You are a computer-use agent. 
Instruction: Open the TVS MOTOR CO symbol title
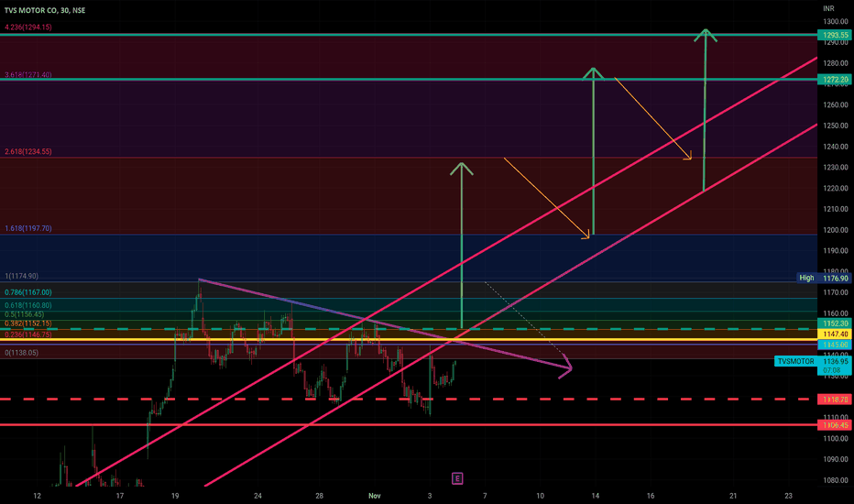point(45,10)
